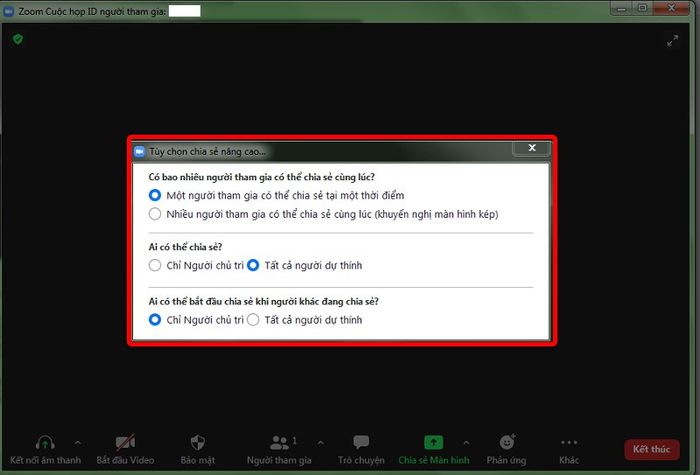Click the 'Bắt đầu Video' camera icon

(125, 443)
